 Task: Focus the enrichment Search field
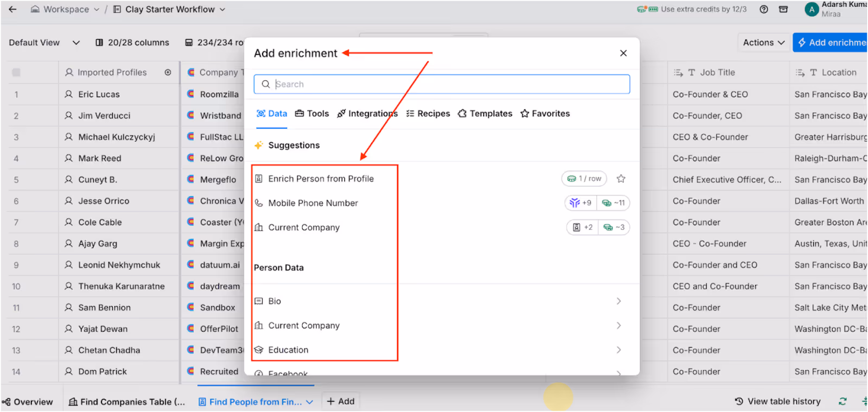442,84
